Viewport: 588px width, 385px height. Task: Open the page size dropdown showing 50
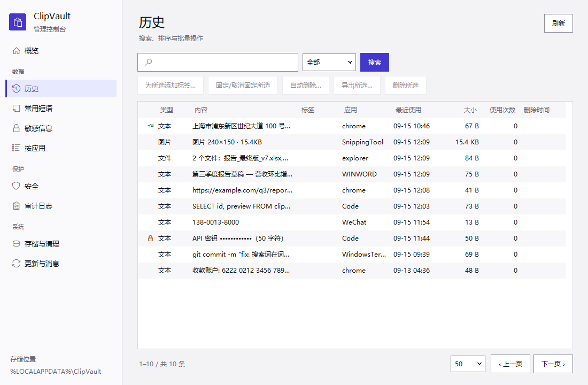[468, 364]
